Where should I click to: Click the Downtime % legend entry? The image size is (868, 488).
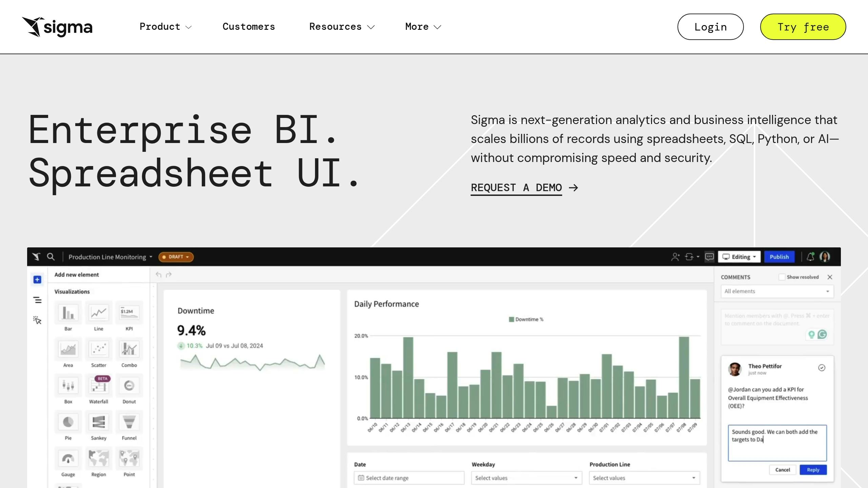point(526,319)
